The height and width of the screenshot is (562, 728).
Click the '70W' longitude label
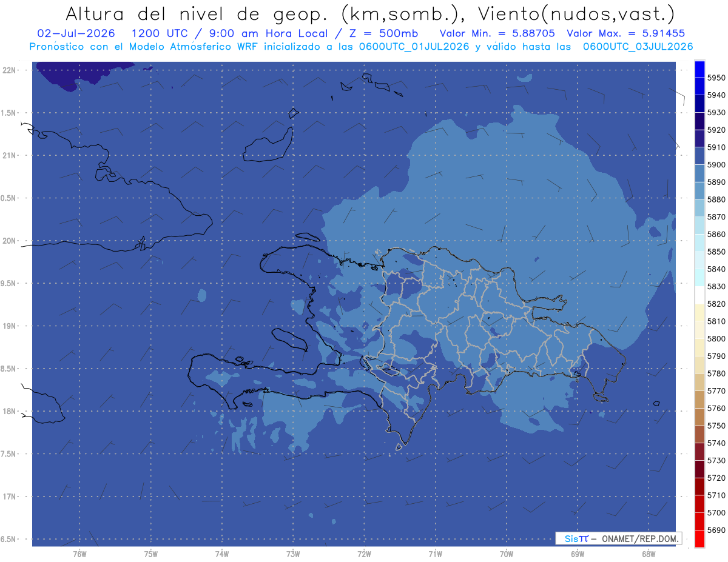(x=507, y=554)
